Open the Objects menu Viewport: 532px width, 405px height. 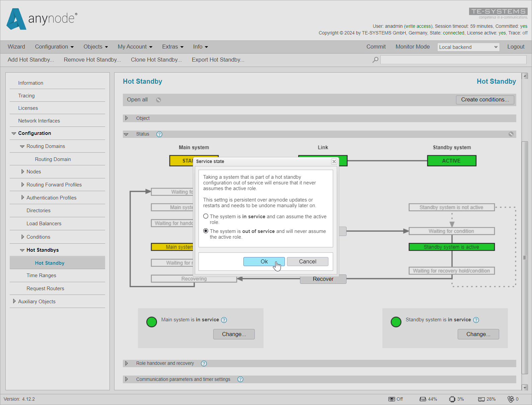point(96,47)
